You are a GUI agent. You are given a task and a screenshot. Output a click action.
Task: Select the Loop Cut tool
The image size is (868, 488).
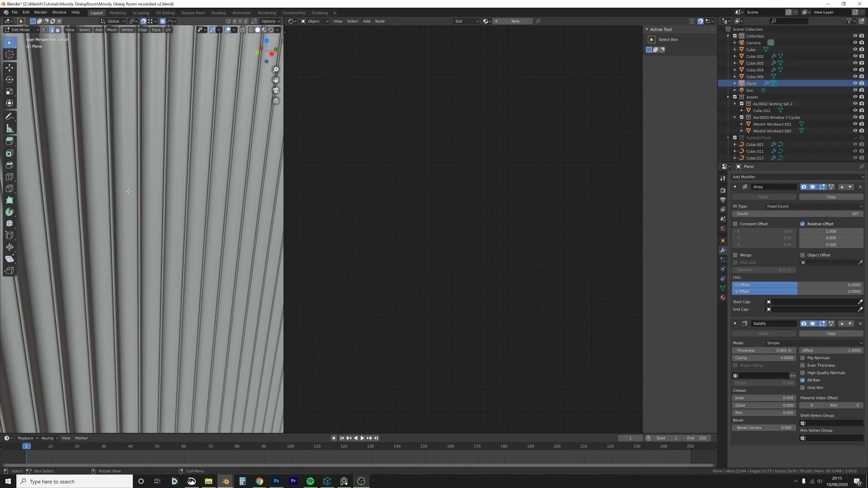9,177
